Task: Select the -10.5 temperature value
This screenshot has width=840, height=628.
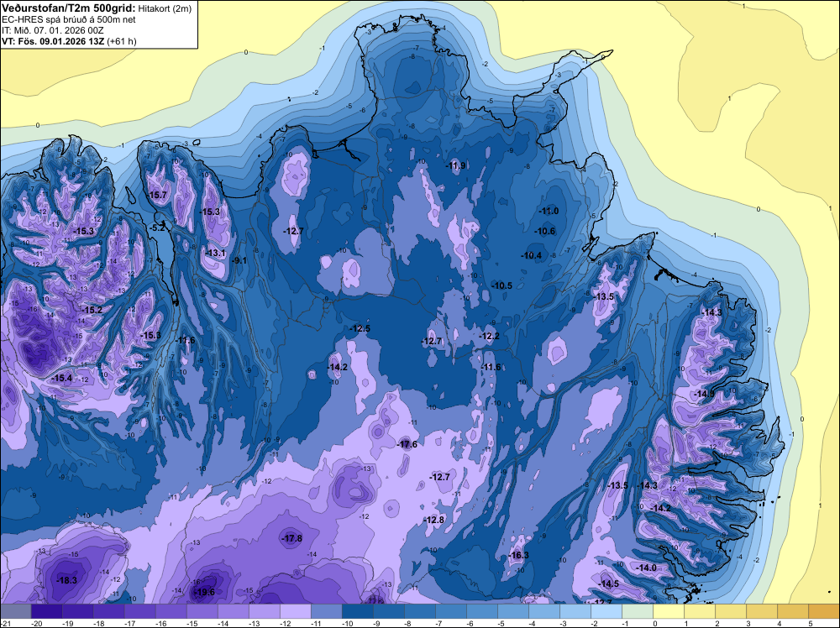Action: (501, 286)
